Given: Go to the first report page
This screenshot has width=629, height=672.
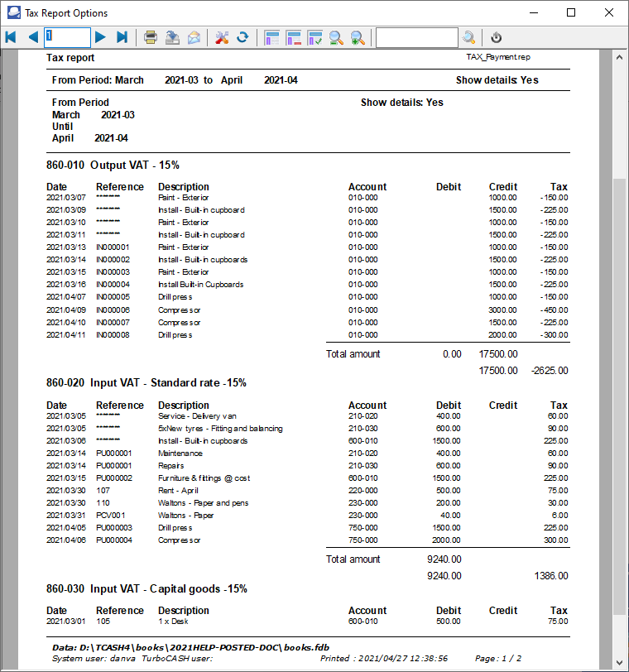Looking at the screenshot, I should 11,37.
